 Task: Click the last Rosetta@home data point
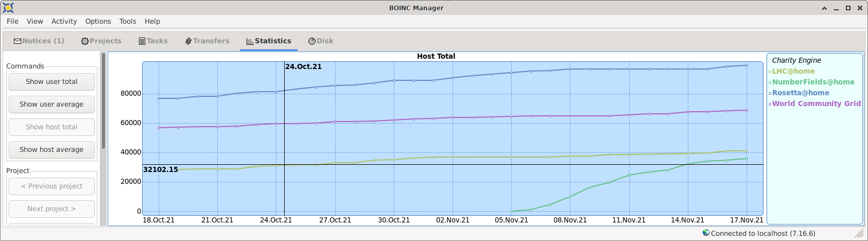pyautogui.click(x=747, y=65)
